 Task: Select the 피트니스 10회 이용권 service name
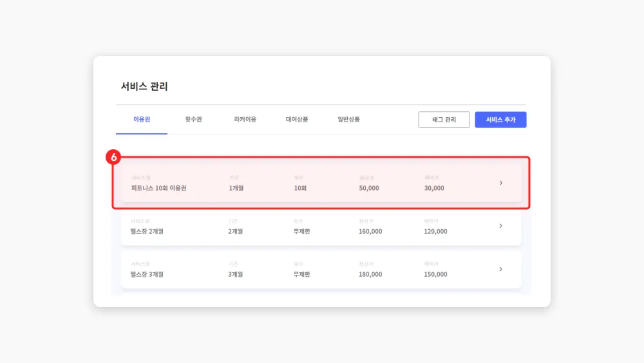click(x=158, y=189)
